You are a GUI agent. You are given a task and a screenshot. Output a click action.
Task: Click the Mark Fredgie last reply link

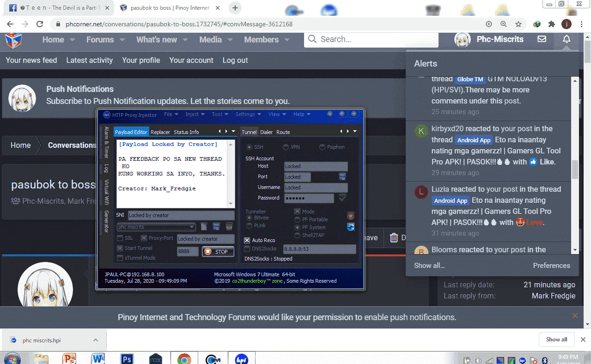coord(554,296)
